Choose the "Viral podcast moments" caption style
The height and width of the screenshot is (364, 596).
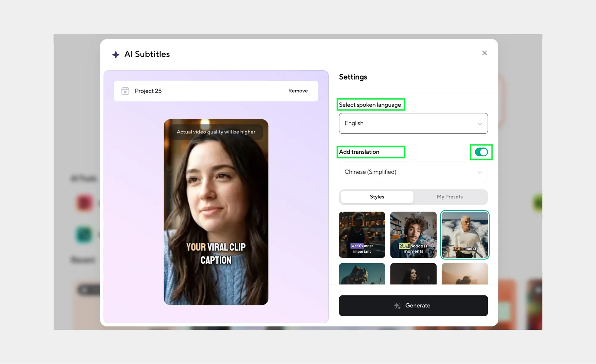tap(413, 235)
